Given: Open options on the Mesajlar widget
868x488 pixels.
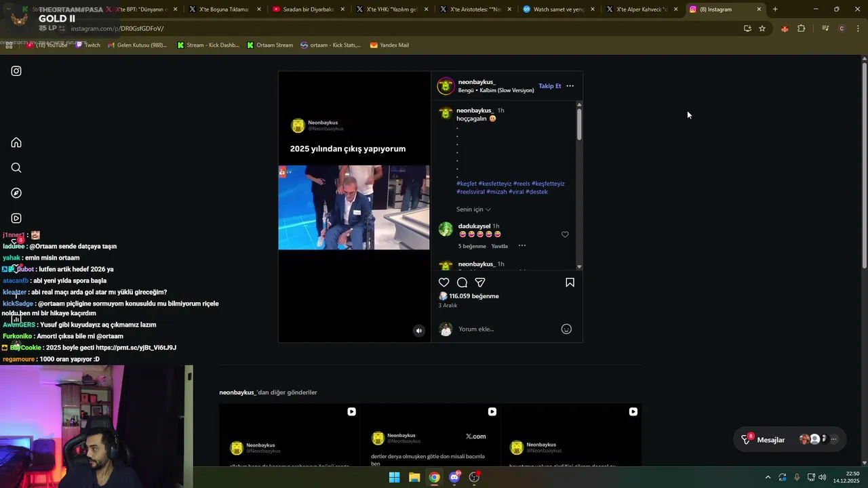Looking at the screenshot, I should click(834, 440).
